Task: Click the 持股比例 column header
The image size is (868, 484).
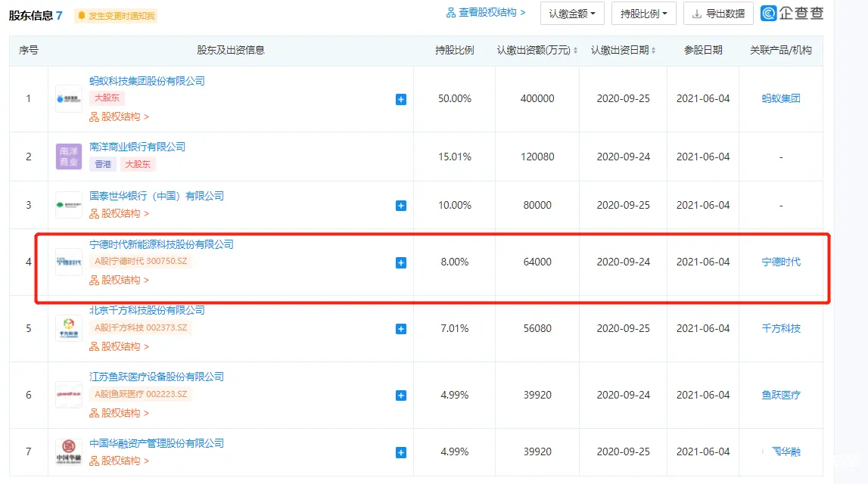Action: (x=455, y=51)
